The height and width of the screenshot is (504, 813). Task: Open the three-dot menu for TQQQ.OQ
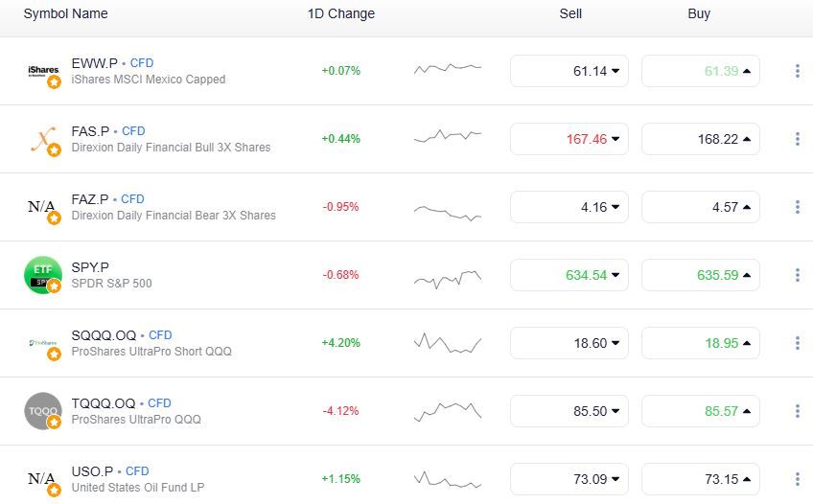(798, 411)
